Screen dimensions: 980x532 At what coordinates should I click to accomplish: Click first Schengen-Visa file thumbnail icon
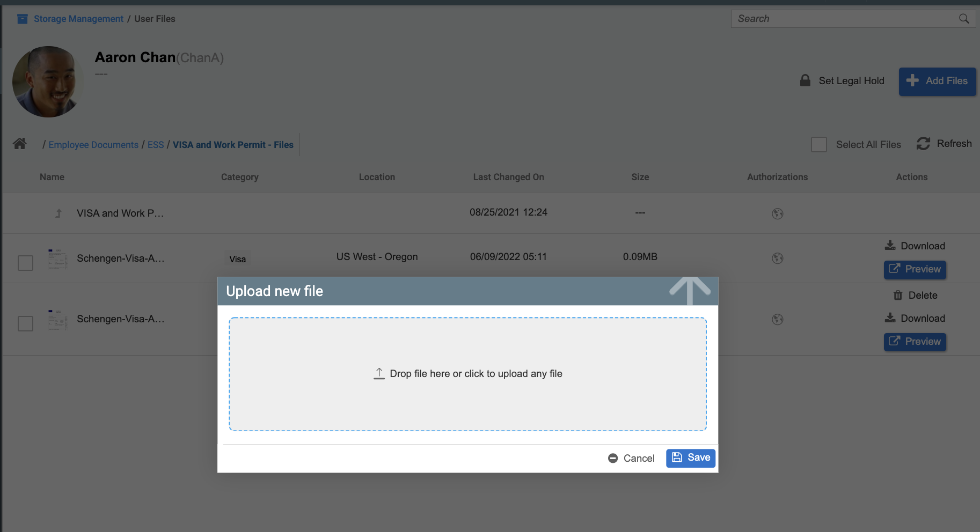(x=57, y=259)
